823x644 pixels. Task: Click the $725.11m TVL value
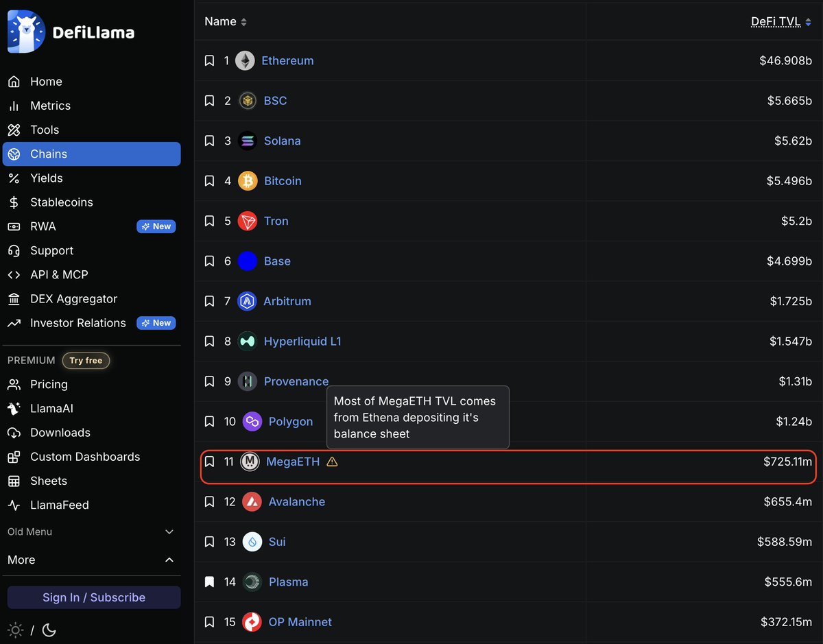tap(787, 462)
